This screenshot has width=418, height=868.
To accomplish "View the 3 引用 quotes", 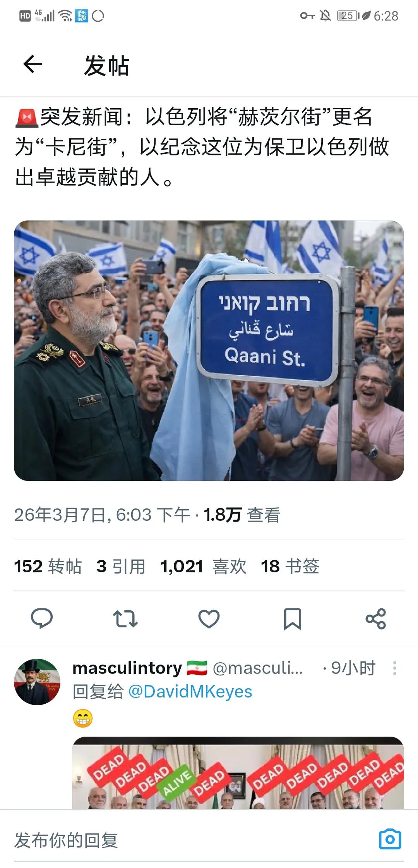I will [121, 567].
